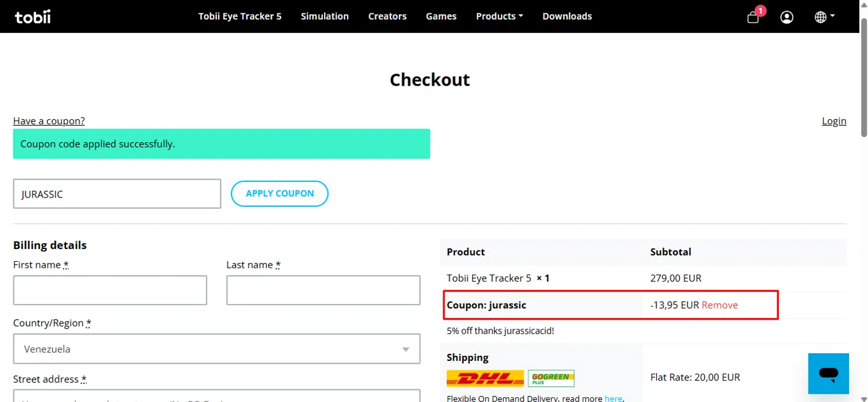Click the 'Billing details' heading
Screen dimensions: 868x402
tap(50, 245)
